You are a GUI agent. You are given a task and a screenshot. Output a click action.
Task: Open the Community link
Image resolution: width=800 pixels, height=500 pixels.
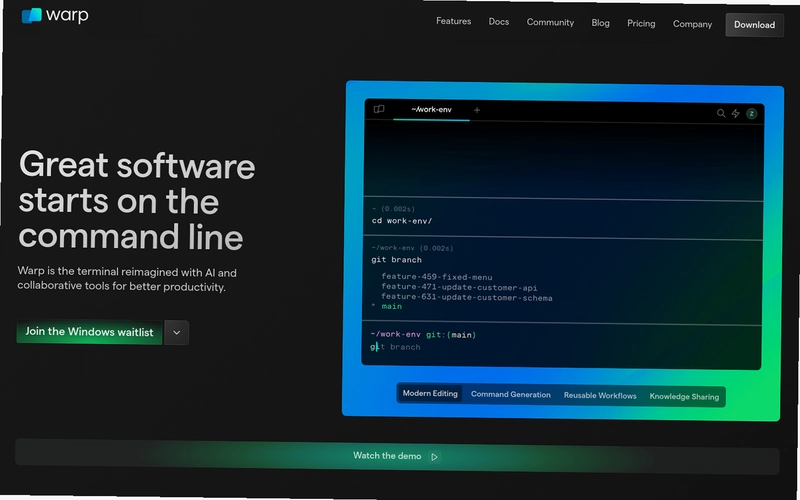(550, 22)
